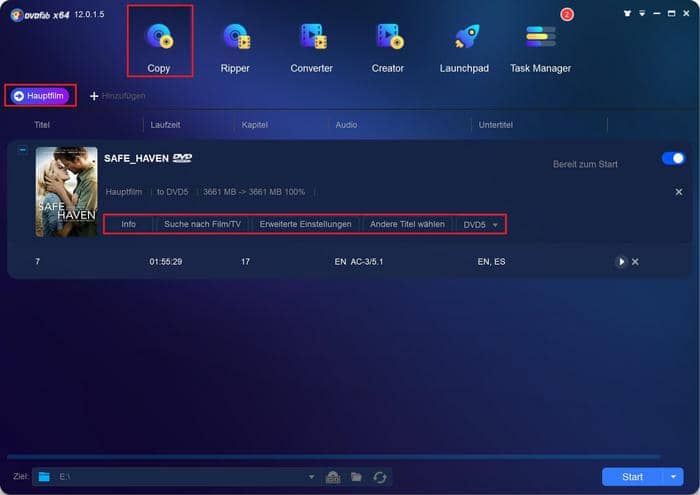This screenshot has width=700, height=495.
Task: Collapse the SAFE_HAVEN task entry
Action: [x=22, y=150]
